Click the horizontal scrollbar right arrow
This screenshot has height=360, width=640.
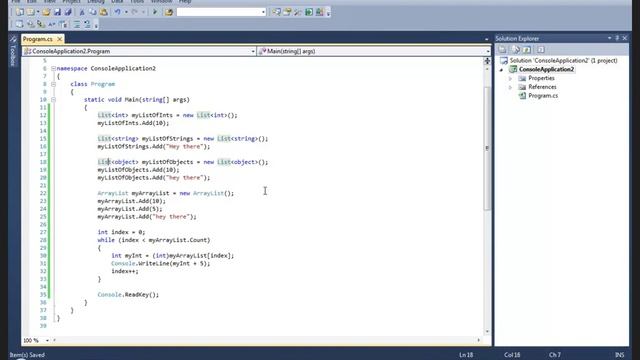[x=479, y=340]
